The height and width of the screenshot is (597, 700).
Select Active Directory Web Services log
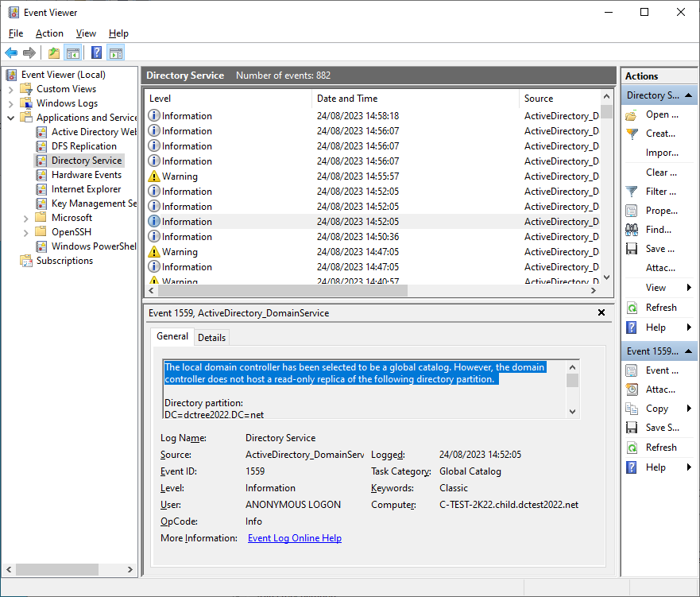pyautogui.click(x=94, y=132)
